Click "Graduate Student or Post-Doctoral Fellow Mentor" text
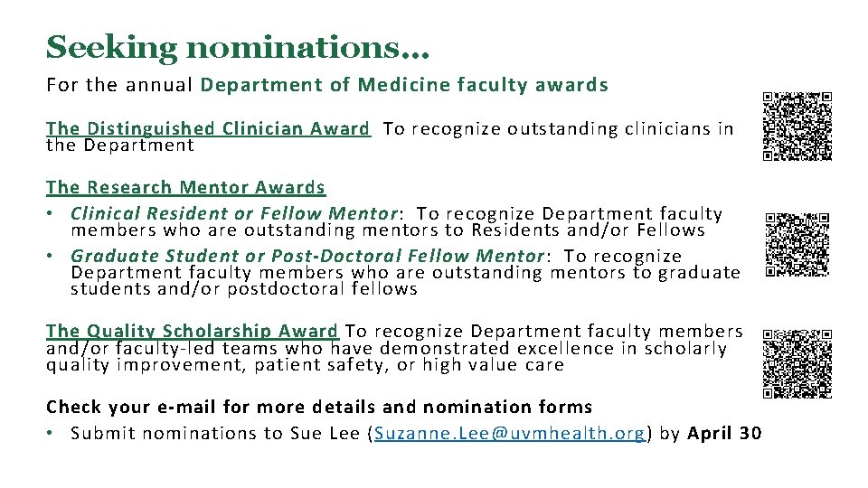868x488 pixels. 307,256
